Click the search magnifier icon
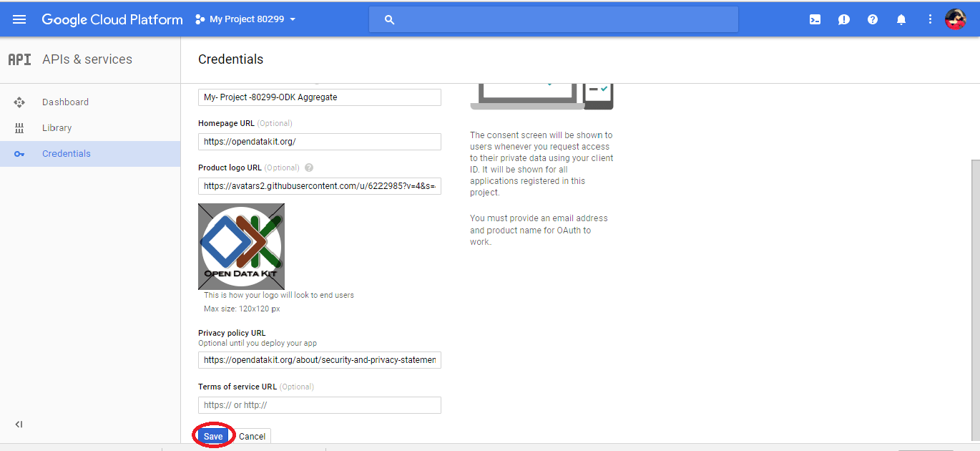Screen dimensions: 980x451 390,20
